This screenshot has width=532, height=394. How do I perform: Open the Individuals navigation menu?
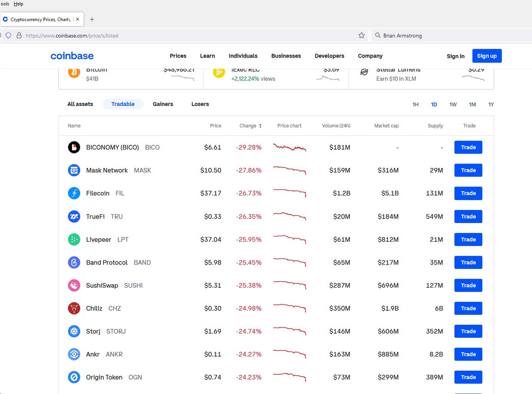pos(243,56)
